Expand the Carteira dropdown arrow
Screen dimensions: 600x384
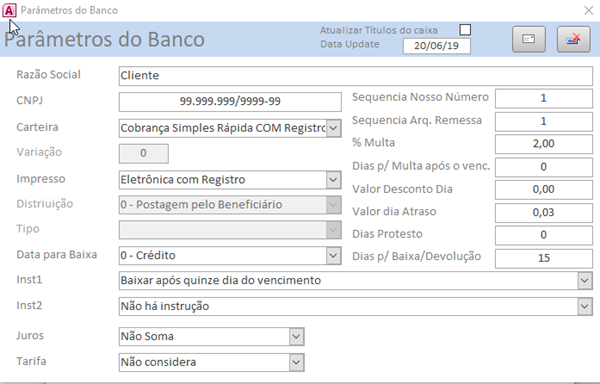[333, 128]
